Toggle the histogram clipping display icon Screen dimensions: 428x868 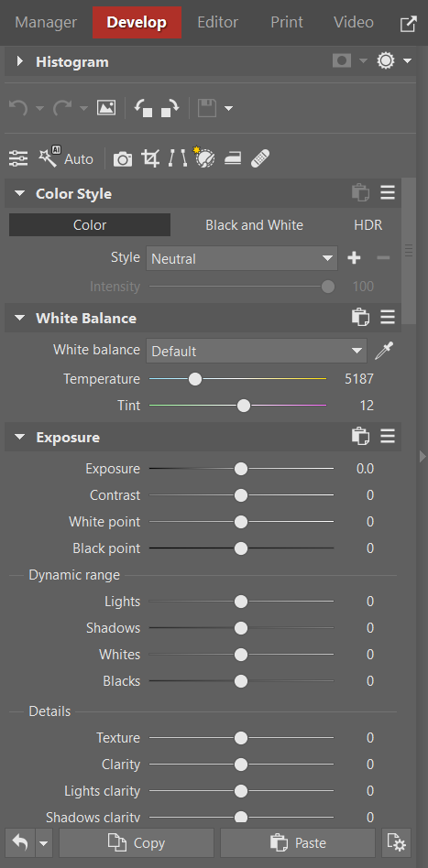coord(342,61)
